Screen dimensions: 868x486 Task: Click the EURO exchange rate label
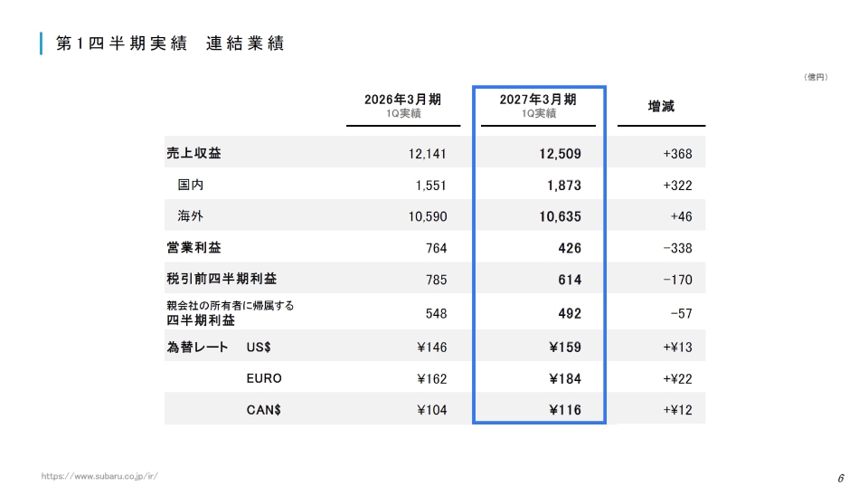click(x=264, y=378)
